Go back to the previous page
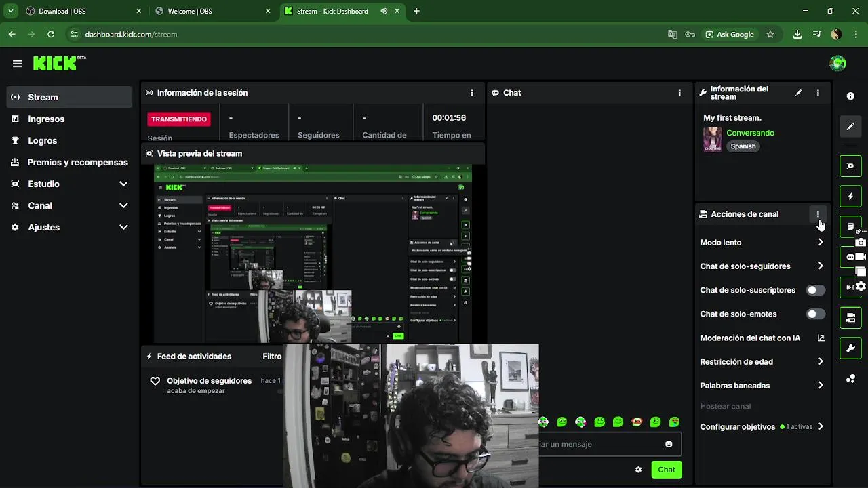This screenshot has height=488, width=868. pos(12,34)
